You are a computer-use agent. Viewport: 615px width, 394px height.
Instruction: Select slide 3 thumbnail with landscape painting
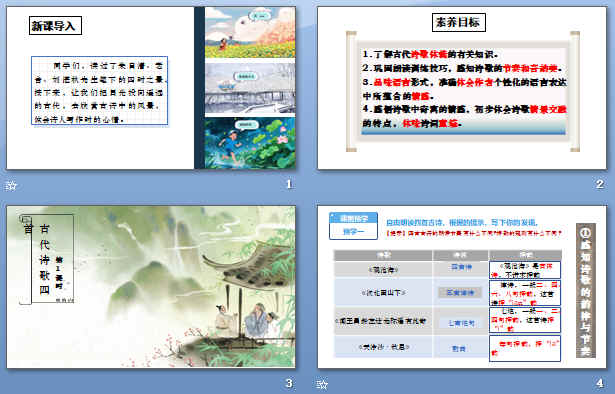(x=151, y=287)
